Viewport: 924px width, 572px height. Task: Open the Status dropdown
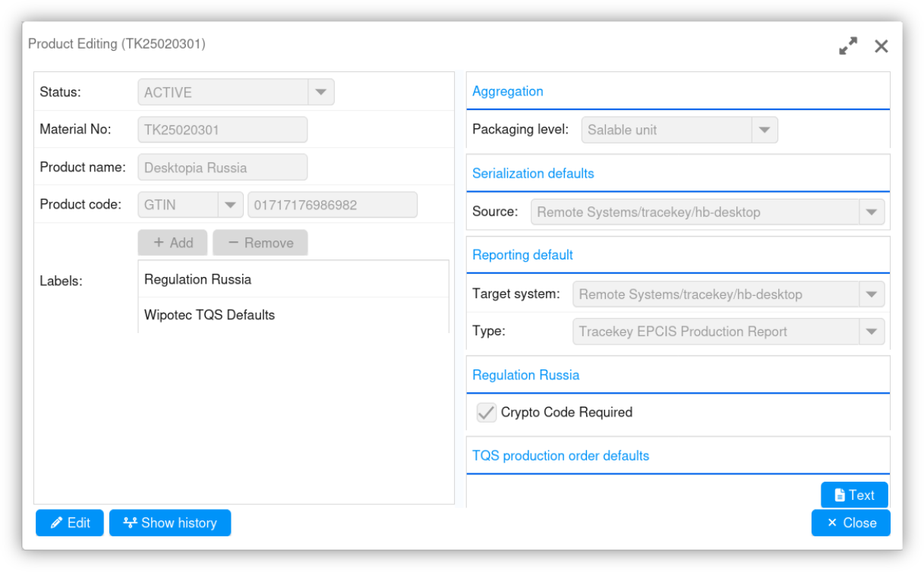pos(320,93)
